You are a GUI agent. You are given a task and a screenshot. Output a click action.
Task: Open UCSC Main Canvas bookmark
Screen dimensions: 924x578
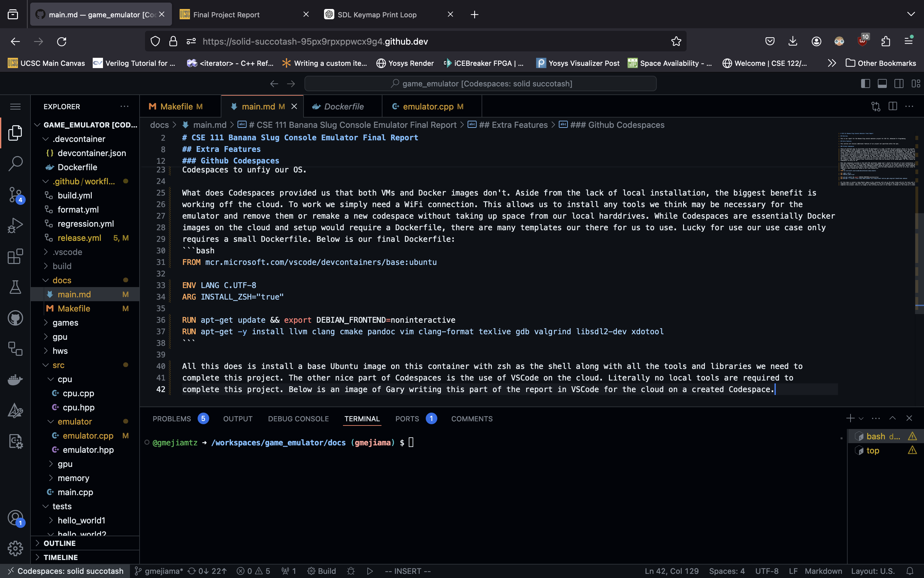(46, 63)
